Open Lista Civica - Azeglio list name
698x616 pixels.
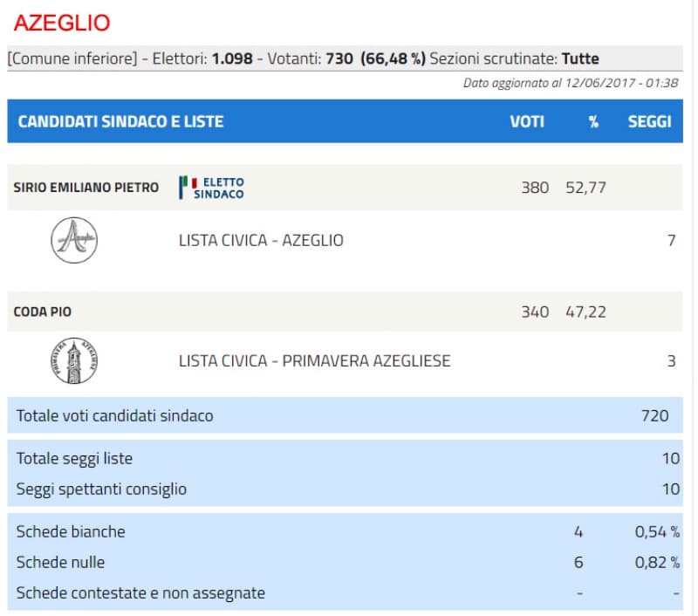tap(261, 240)
